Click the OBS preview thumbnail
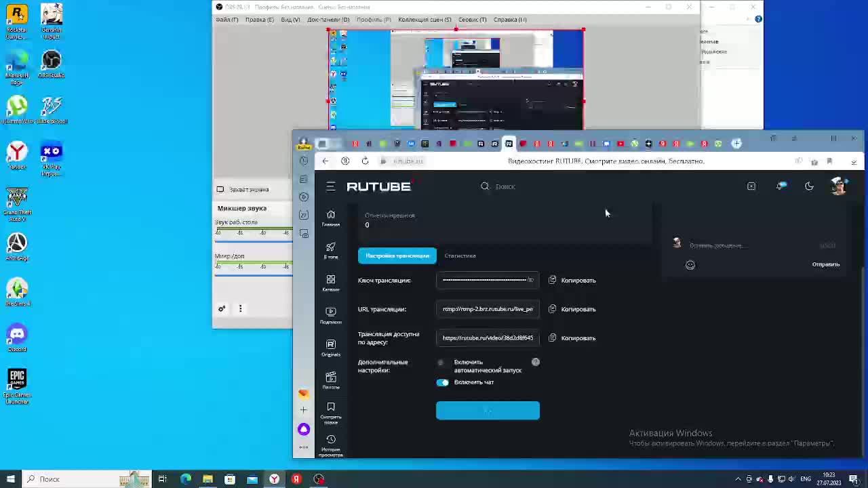The width and height of the screenshot is (868, 488). (456, 79)
